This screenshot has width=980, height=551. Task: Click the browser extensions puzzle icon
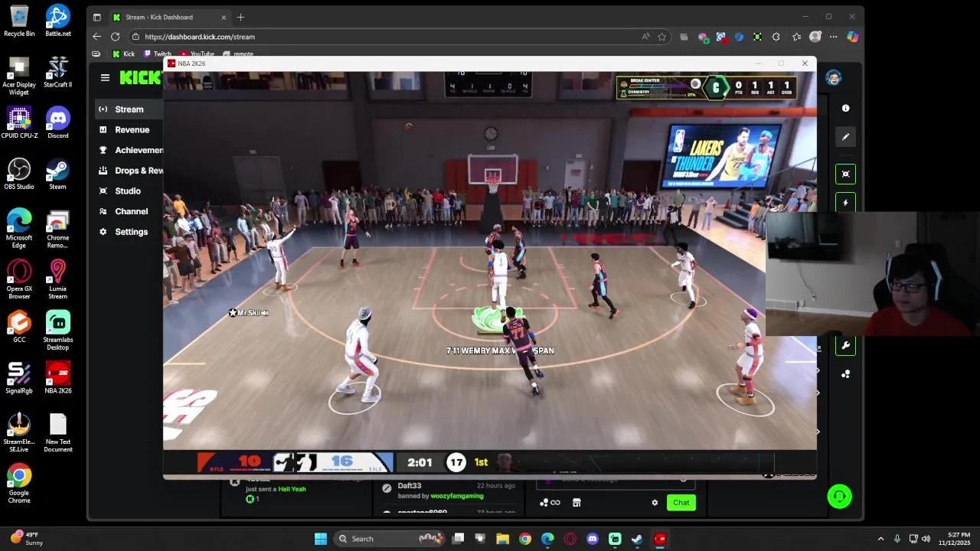(776, 37)
